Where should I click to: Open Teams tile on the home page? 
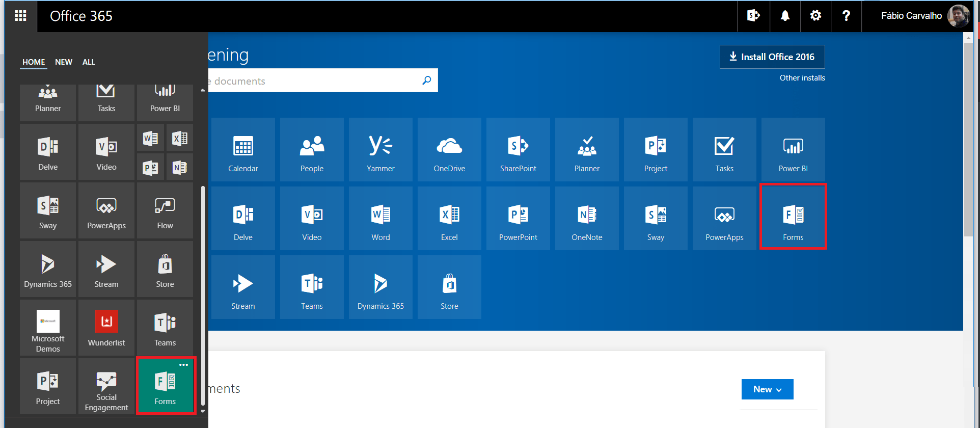click(312, 287)
